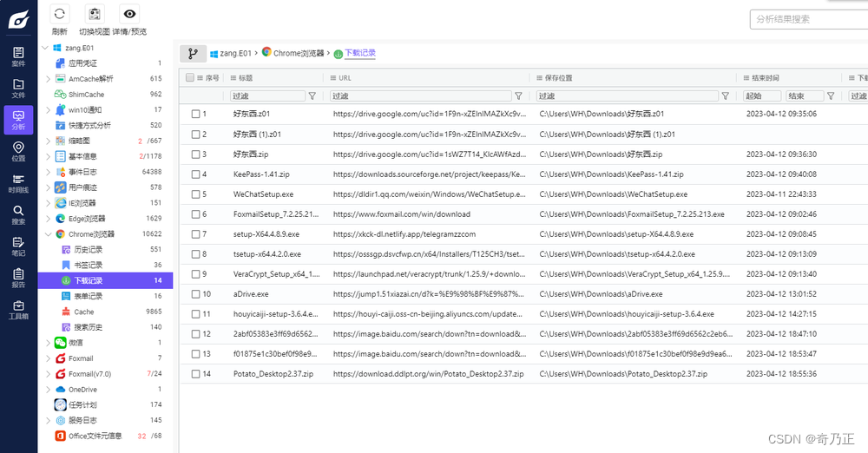Viewport: 868px width, 453px height.
Task: Expand the Foxmail(v7.0) tree node
Action: coord(48,374)
